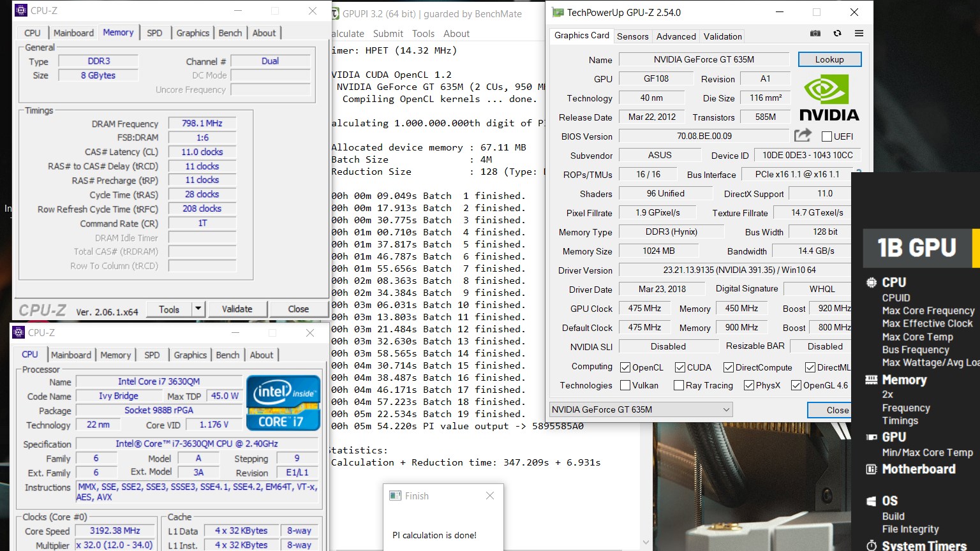The width and height of the screenshot is (980, 551).
Task: Click the GPU-Z title bar icon
Action: click(x=558, y=12)
